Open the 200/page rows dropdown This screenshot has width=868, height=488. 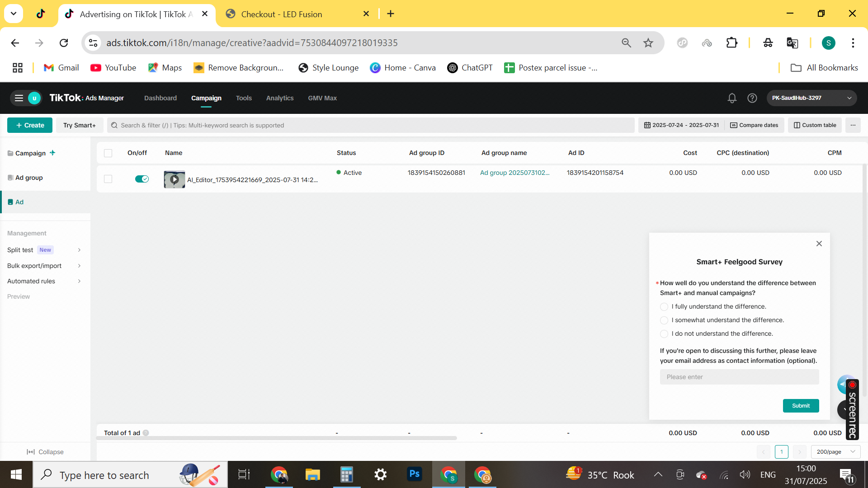(x=835, y=452)
